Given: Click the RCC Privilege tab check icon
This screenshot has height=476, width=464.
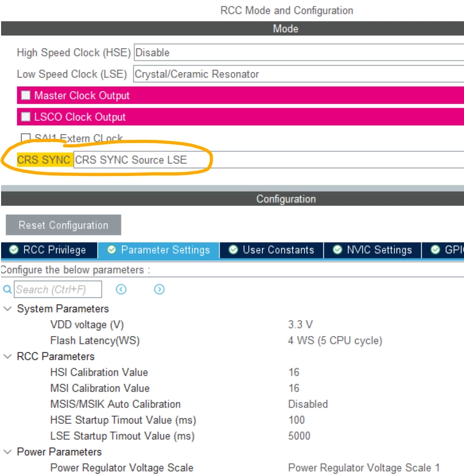Looking at the screenshot, I should click(14, 250).
